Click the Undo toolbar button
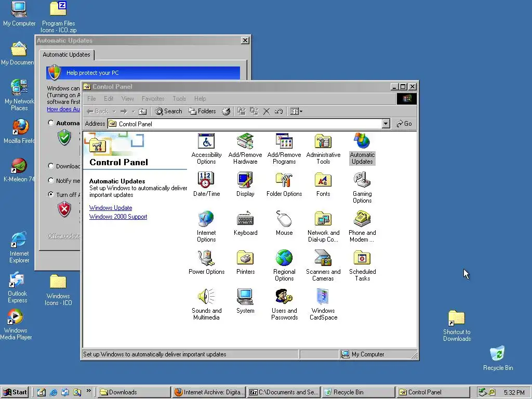 (278, 111)
